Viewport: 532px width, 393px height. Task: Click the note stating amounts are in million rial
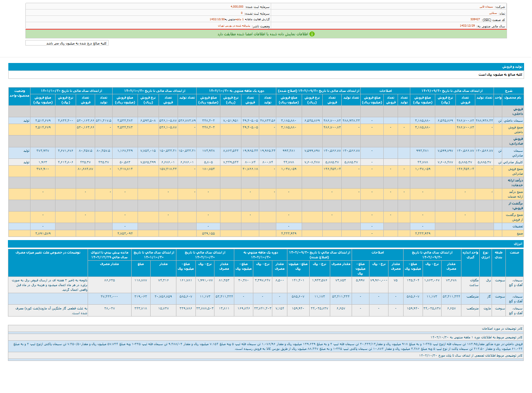(x=76, y=43)
